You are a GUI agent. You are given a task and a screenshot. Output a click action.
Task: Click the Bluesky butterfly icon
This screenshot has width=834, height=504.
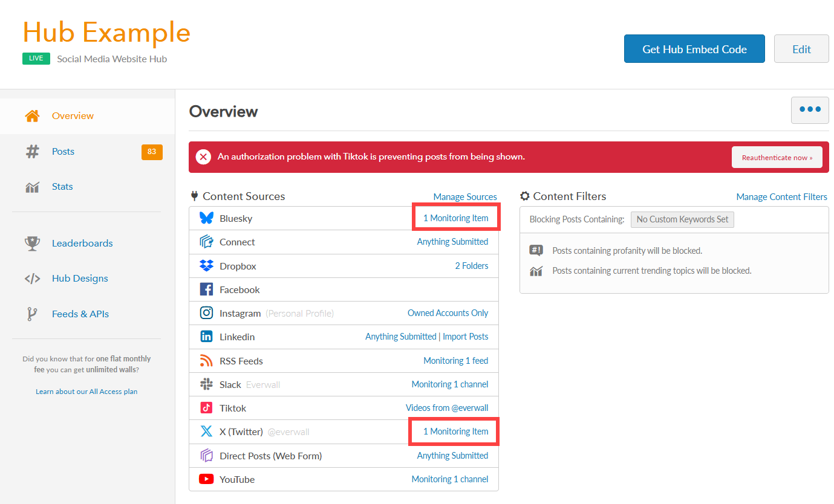(x=206, y=218)
